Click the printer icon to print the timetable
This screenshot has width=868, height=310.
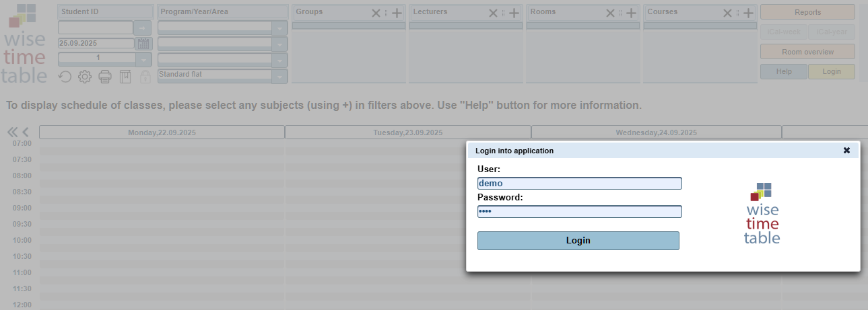point(105,77)
